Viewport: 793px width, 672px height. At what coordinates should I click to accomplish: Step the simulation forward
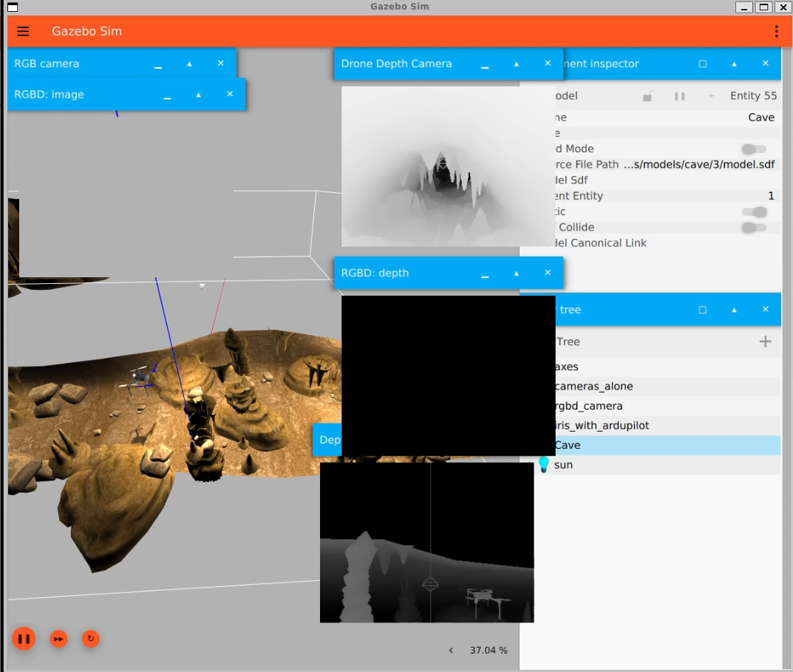click(58, 639)
